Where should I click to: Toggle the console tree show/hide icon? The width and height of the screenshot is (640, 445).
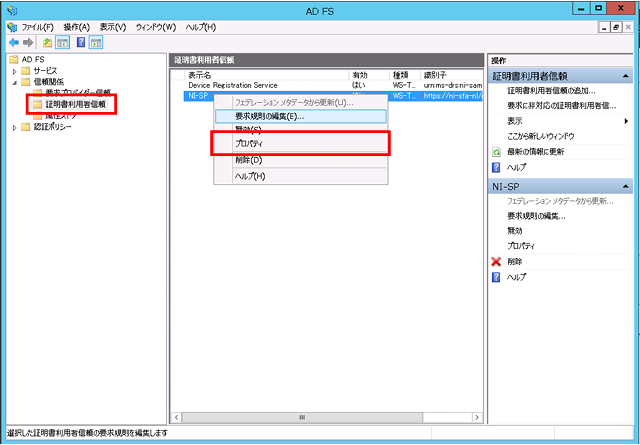62,42
